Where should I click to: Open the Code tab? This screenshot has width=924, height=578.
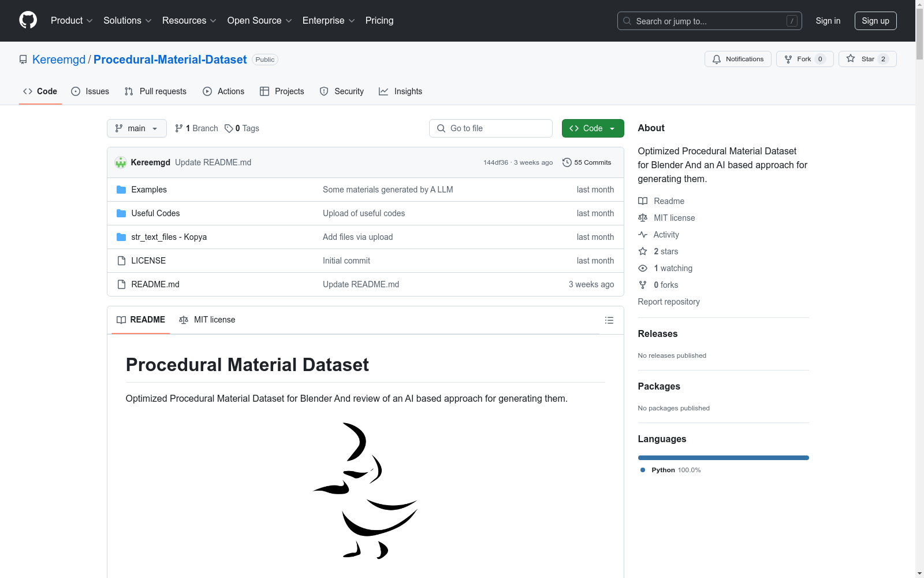[40, 91]
